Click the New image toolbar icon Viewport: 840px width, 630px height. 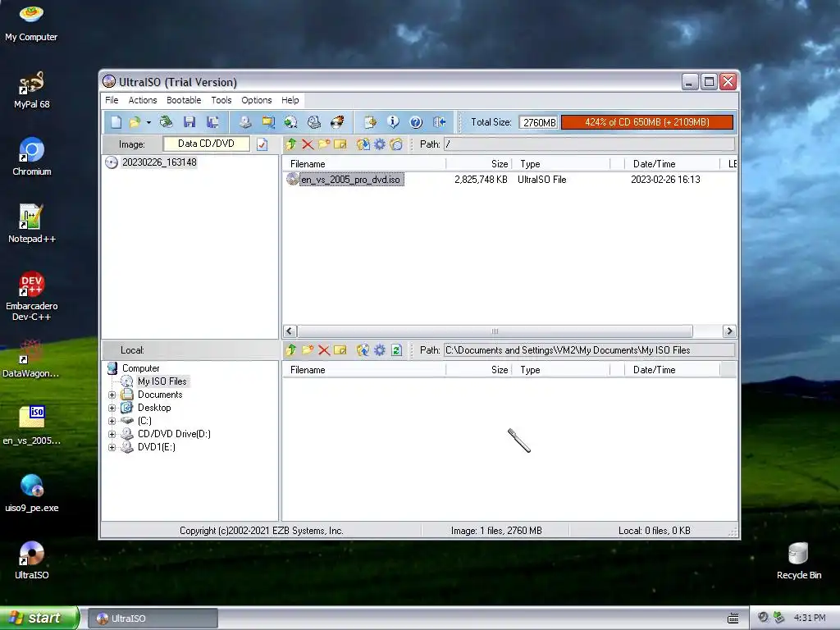click(x=116, y=122)
